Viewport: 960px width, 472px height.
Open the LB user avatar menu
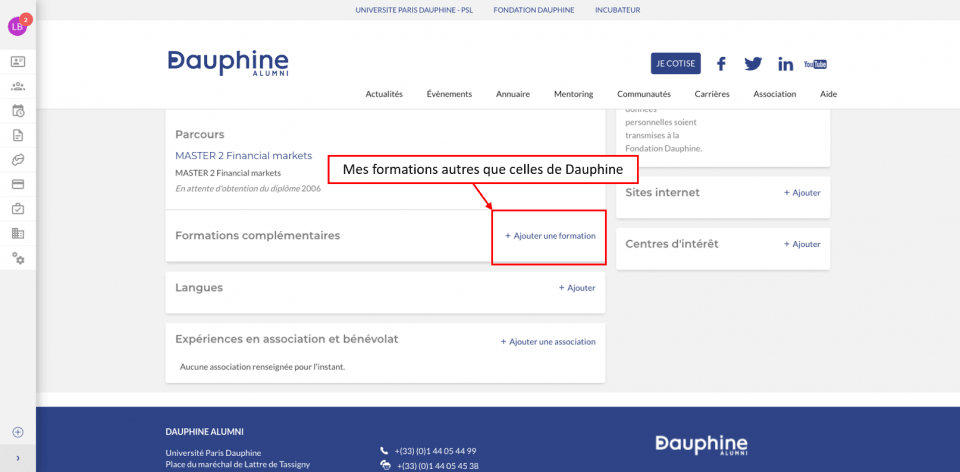(x=17, y=26)
